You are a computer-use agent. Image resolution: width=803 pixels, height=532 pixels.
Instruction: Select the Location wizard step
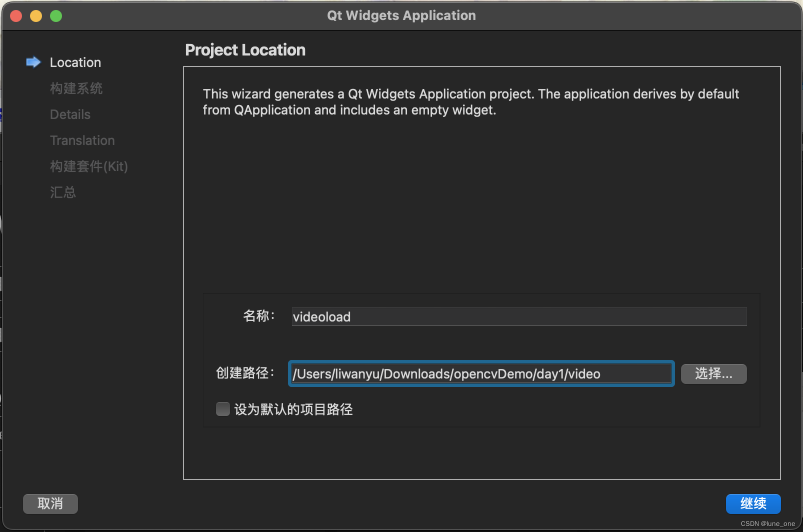(75, 62)
